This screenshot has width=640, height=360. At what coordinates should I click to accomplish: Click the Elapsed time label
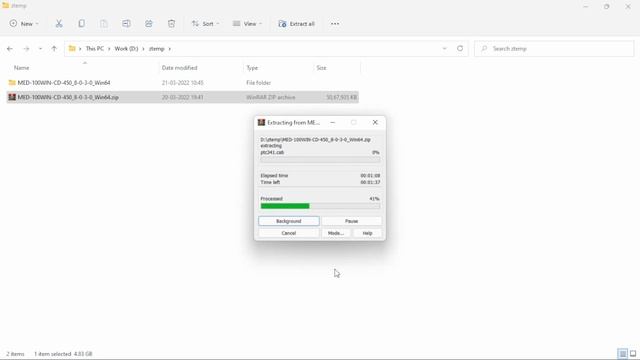tap(274, 176)
